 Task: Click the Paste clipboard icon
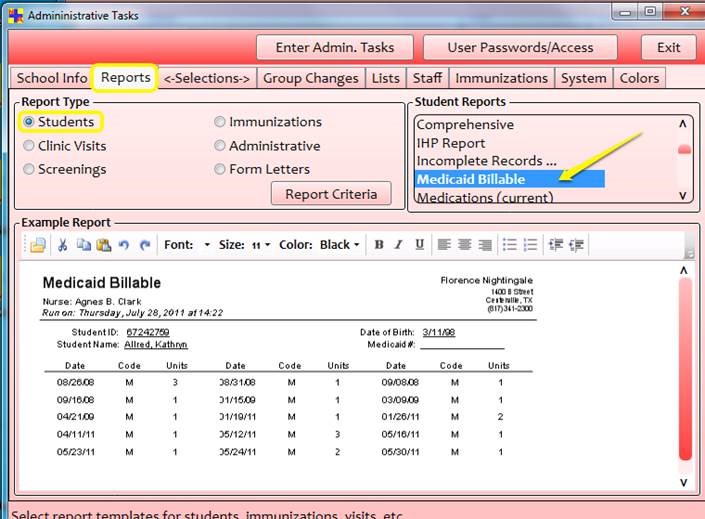pos(104,245)
